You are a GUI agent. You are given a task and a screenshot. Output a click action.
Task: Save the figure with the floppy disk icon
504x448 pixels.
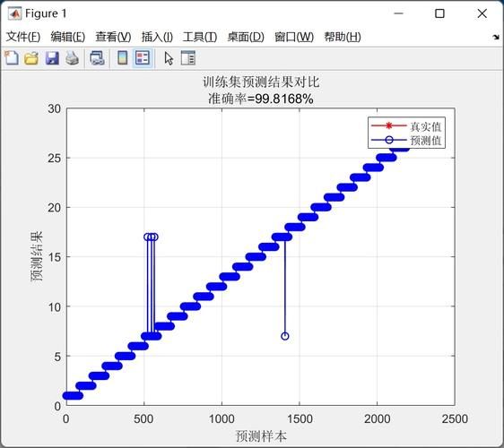point(52,58)
